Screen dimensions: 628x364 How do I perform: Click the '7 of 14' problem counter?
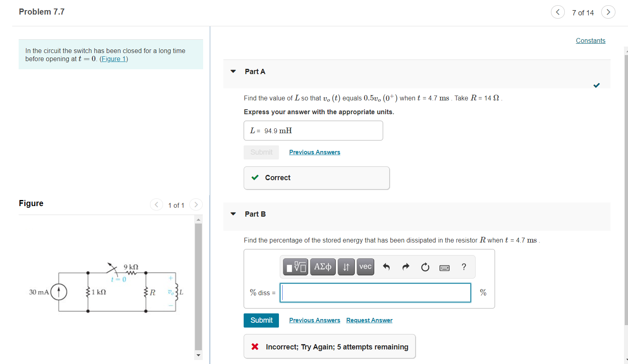click(583, 13)
